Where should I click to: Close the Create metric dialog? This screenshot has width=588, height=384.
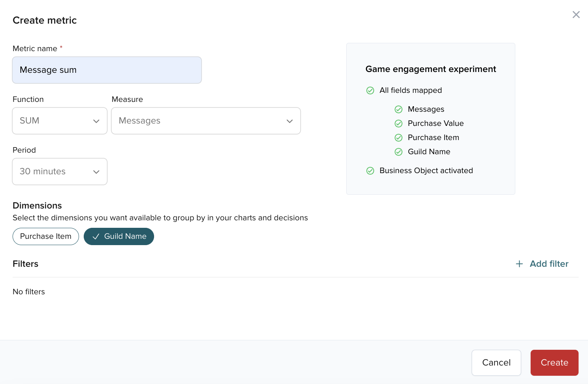[x=576, y=15]
